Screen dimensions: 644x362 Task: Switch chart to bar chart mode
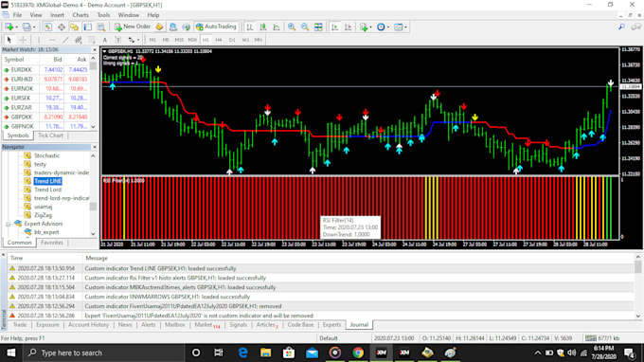coord(249,27)
